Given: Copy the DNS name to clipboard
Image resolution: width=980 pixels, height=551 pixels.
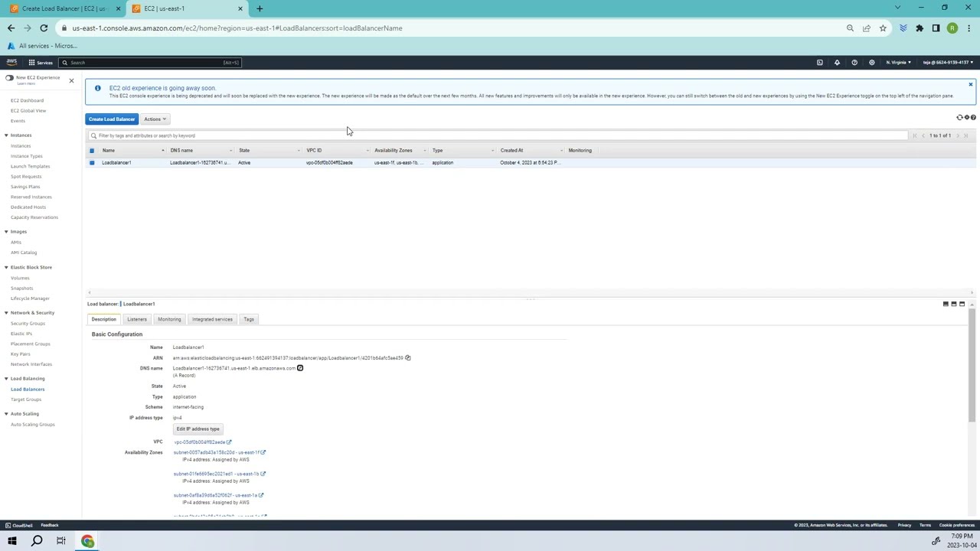Looking at the screenshot, I should [x=299, y=368].
